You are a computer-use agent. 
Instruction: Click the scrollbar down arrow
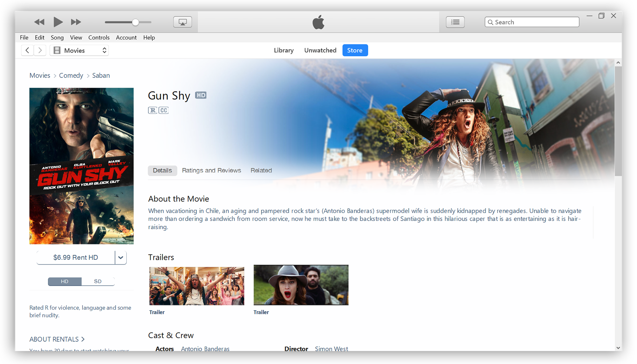tap(618, 348)
